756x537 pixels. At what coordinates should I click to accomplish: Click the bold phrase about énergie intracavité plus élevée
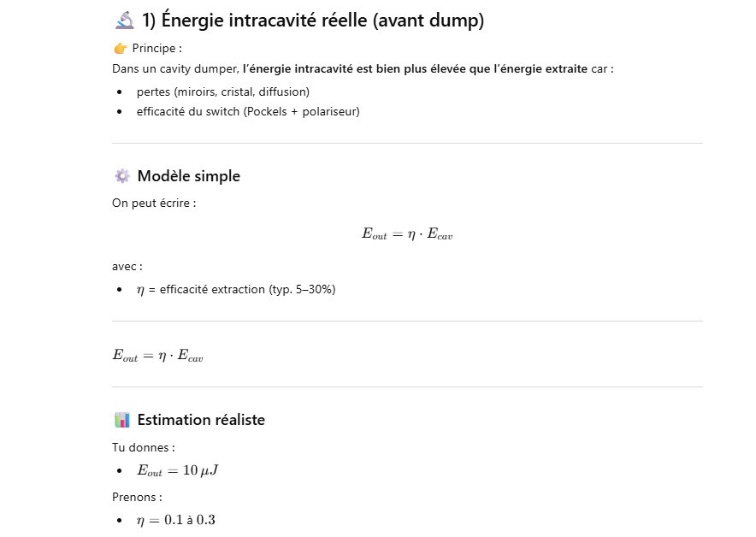point(415,68)
